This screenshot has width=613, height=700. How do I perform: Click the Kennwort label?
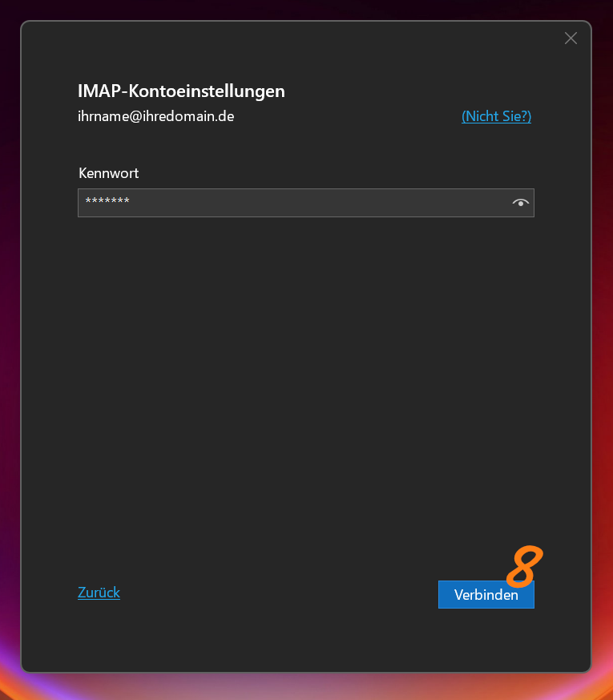click(x=108, y=173)
